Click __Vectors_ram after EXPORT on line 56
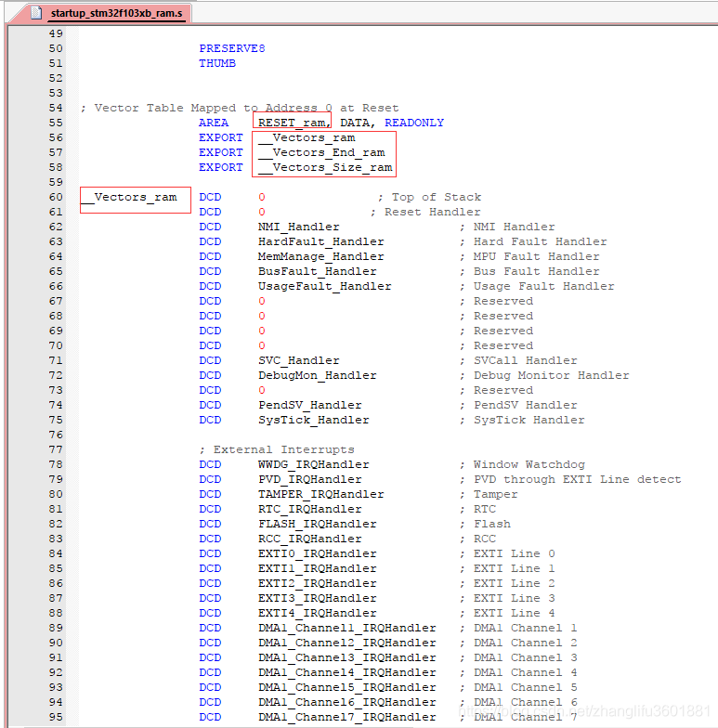This screenshot has width=718, height=728. pyautogui.click(x=307, y=137)
